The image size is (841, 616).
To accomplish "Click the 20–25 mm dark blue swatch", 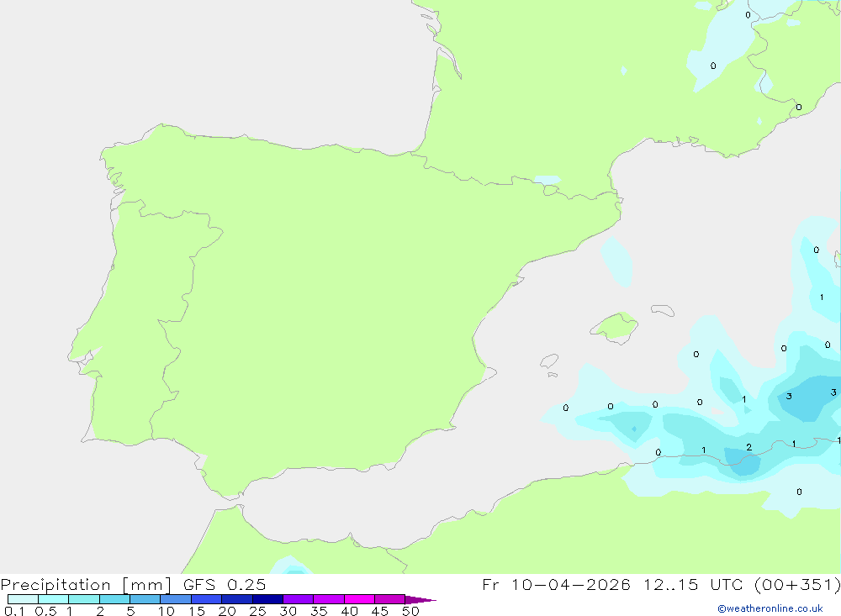I will click(x=237, y=599).
